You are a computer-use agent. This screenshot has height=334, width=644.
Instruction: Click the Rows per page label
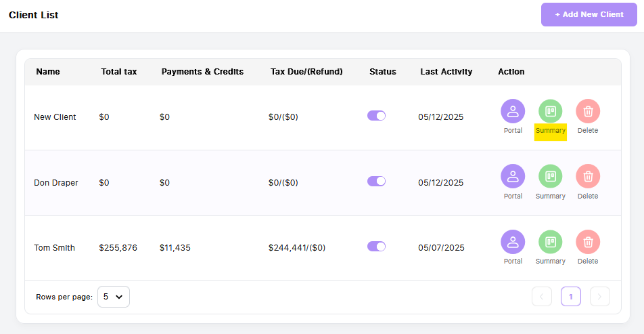pos(64,297)
